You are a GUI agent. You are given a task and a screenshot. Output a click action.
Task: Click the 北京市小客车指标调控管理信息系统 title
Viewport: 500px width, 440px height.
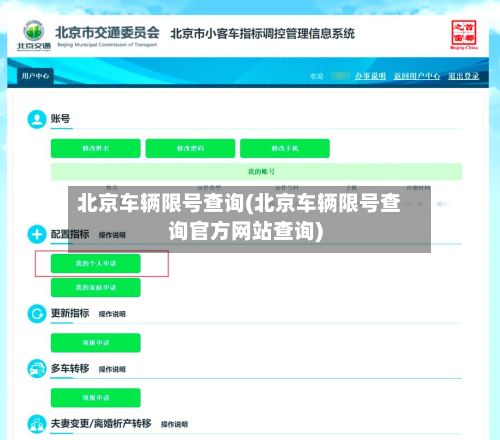point(263,34)
